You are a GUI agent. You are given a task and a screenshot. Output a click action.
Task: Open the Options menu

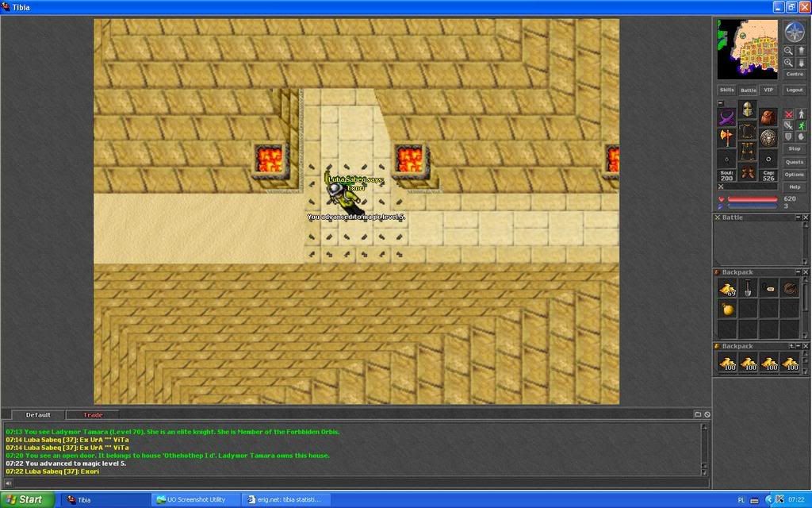click(795, 174)
